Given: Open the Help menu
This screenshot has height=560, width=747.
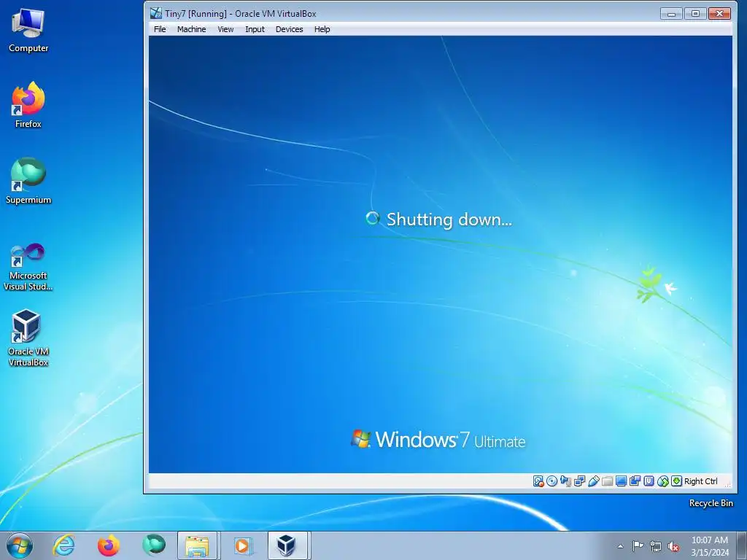Looking at the screenshot, I should click(322, 29).
